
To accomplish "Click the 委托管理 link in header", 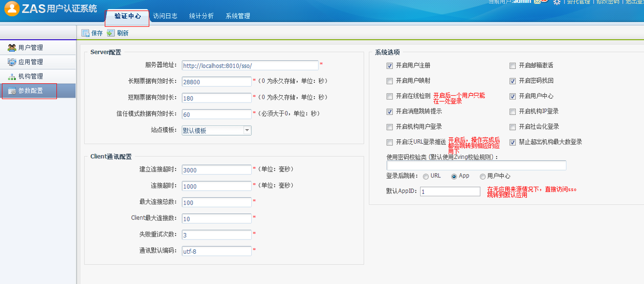I will click(x=578, y=2).
